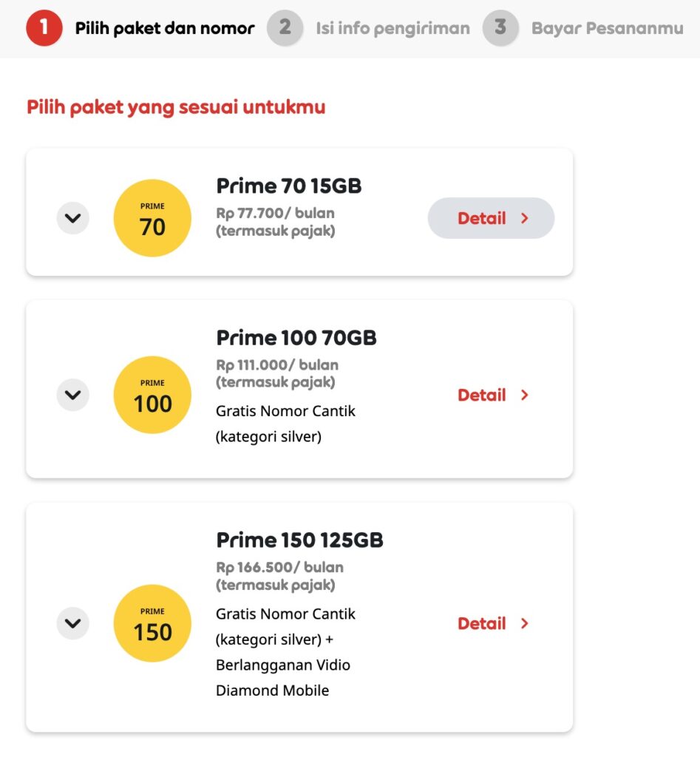The width and height of the screenshot is (700, 757).
Task: Expand the Prime 150 125GB package chevron
Action: 72,623
